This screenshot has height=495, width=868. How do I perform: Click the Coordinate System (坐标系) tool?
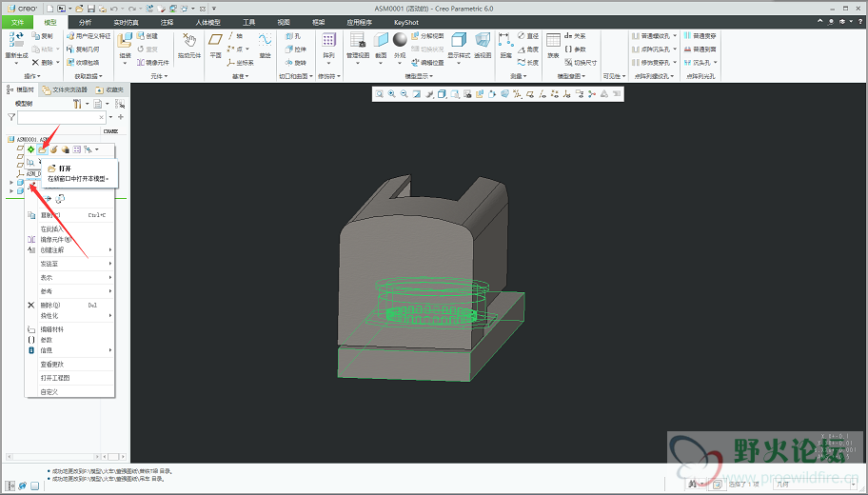(241, 63)
